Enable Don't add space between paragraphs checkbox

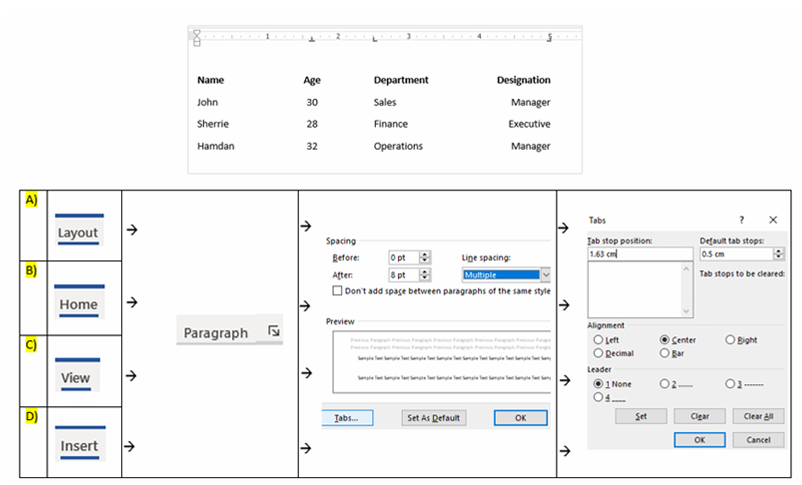click(336, 290)
